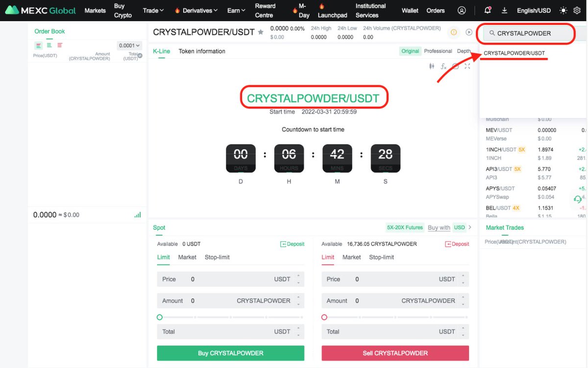Focus the sell Total input
The height and width of the screenshot is (368, 588).
[395, 332]
